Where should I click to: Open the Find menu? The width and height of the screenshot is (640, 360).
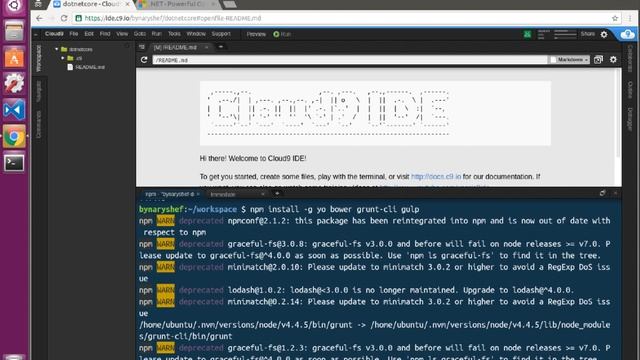pos(105,34)
